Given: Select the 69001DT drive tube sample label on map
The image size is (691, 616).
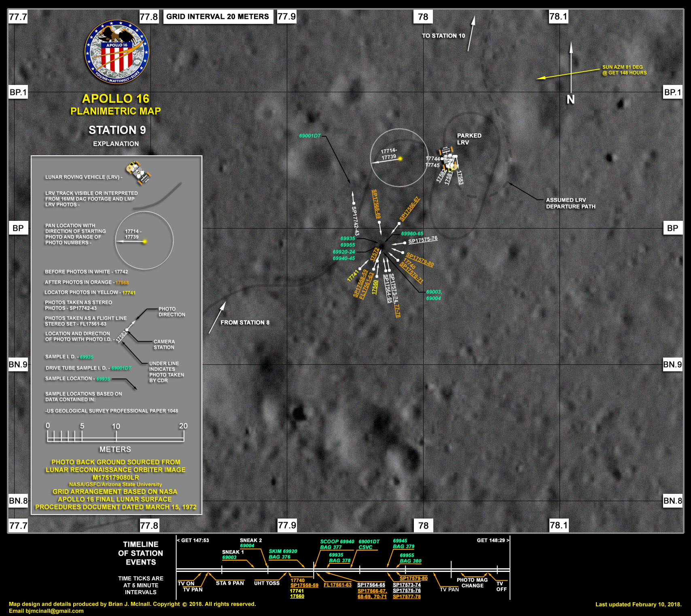Looking at the screenshot, I should (x=309, y=136).
